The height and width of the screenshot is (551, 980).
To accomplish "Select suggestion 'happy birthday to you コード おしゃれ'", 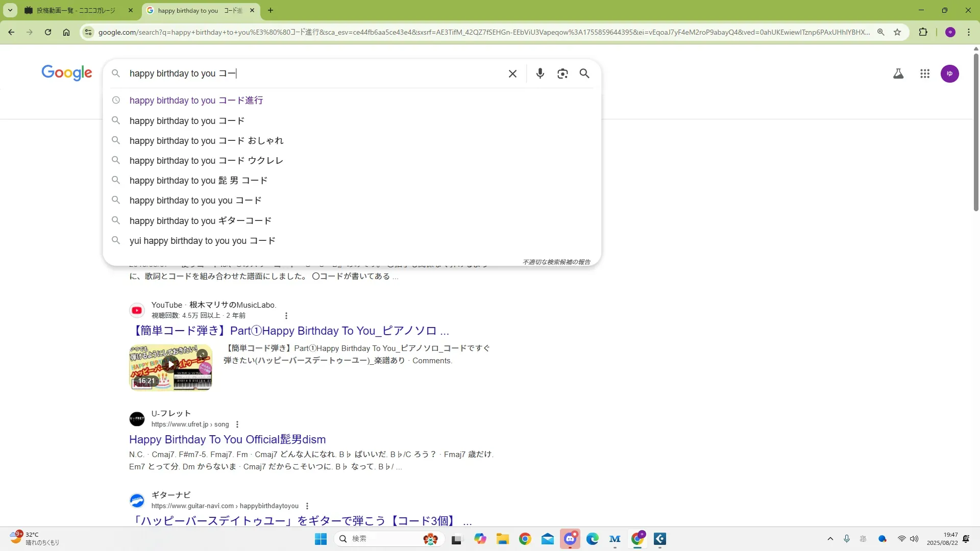I will (x=206, y=141).
